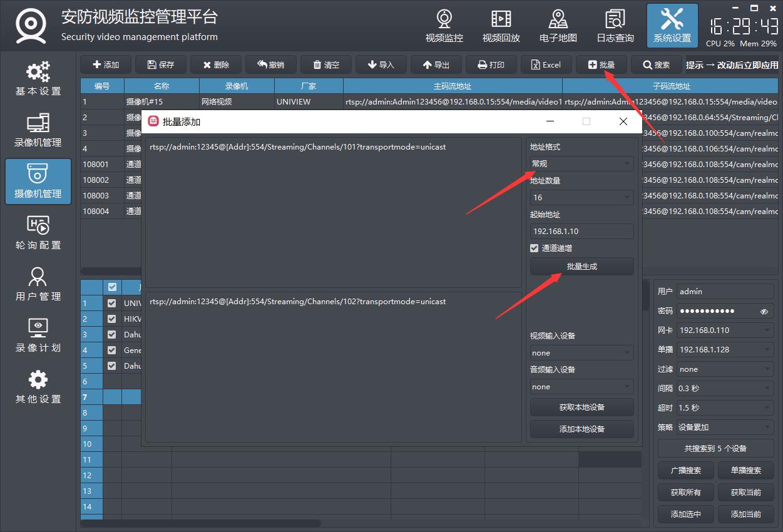Open 轮询配置 polling configuration
The image size is (783, 532).
(38, 233)
